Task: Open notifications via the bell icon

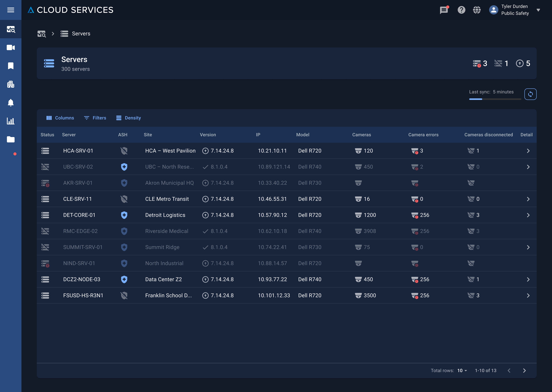Action: [11, 103]
